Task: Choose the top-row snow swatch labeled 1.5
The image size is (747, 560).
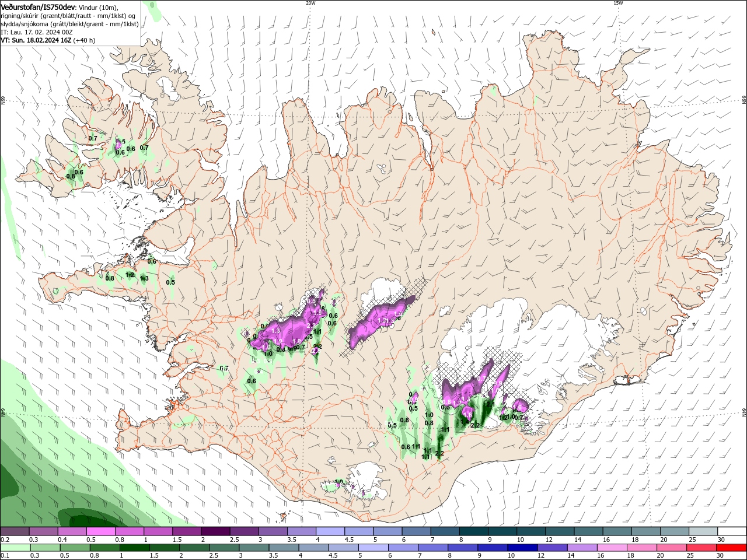Action: 187,531
